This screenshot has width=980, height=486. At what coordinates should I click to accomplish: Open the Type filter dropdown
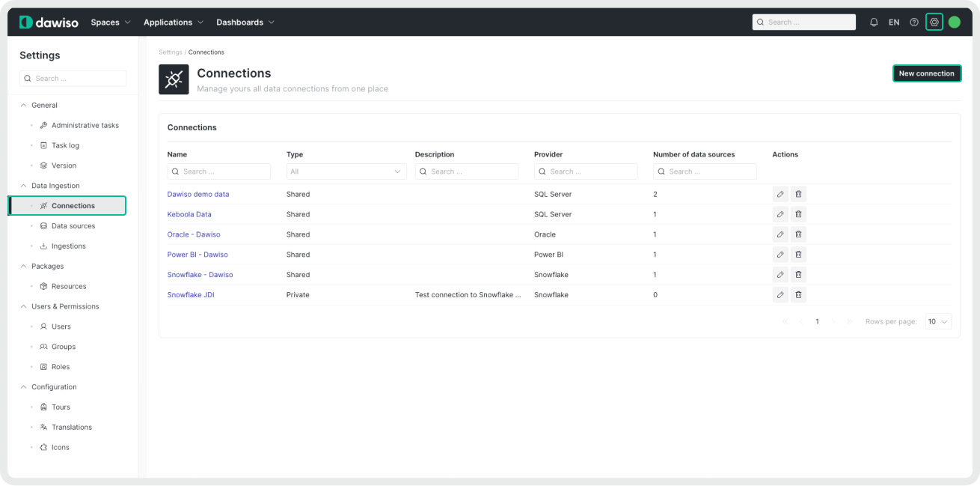pyautogui.click(x=346, y=171)
